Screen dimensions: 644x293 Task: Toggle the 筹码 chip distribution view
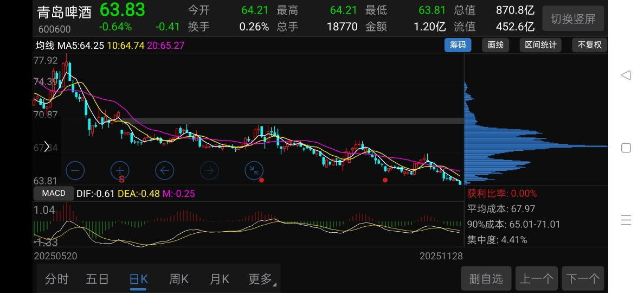pyautogui.click(x=458, y=45)
